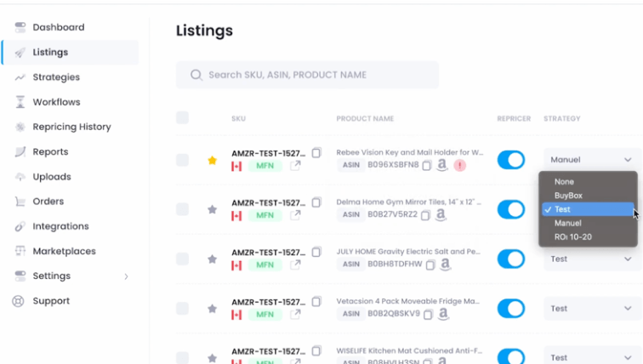Image resolution: width=643 pixels, height=364 pixels.
Task: Check the box for the Delma Home Gym listing
Action: [182, 209]
